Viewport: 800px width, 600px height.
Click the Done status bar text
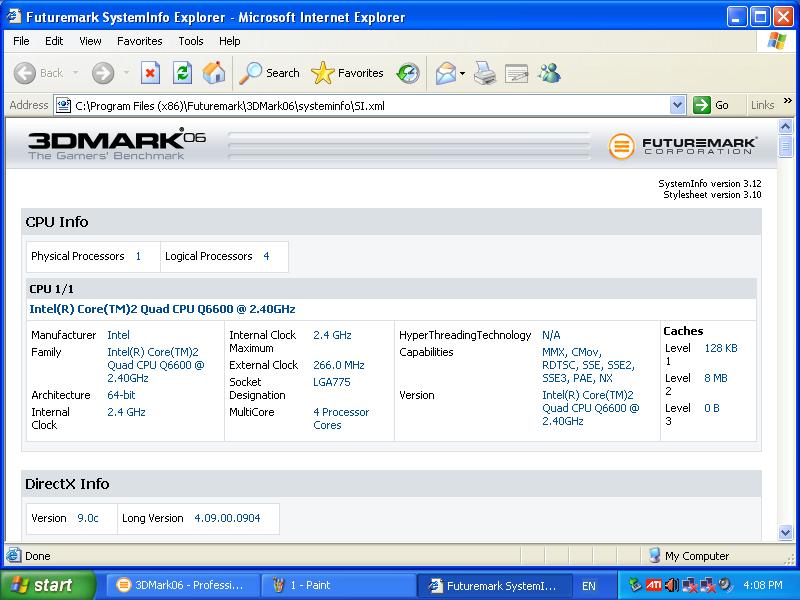[x=38, y=556]
